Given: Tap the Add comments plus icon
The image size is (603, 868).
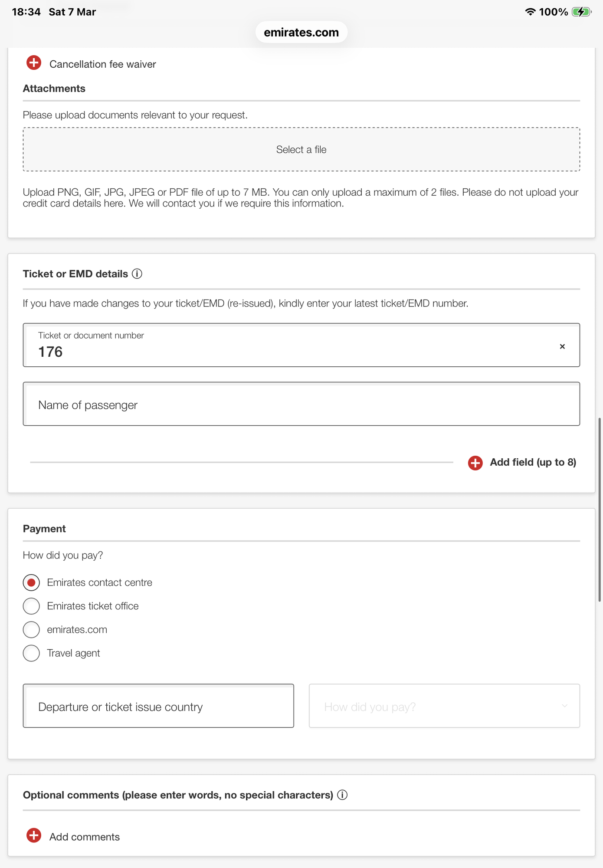Looking at the screenshot, I should coord(34,835).
